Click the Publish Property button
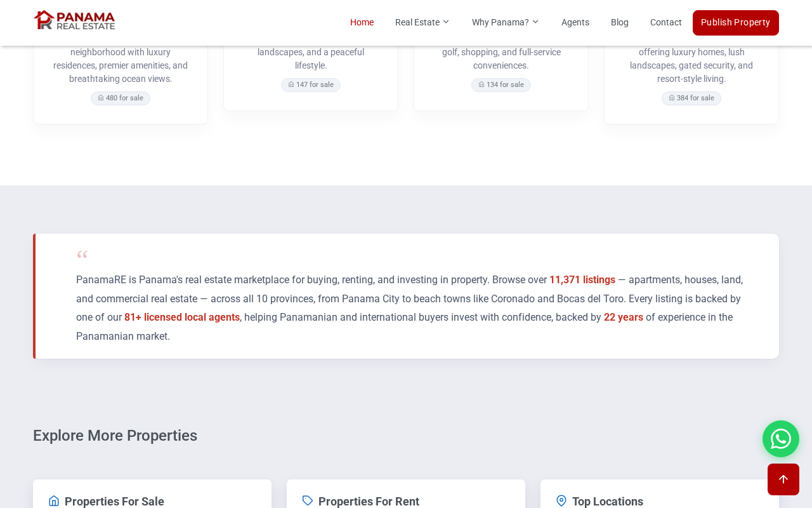 point(736,23)
